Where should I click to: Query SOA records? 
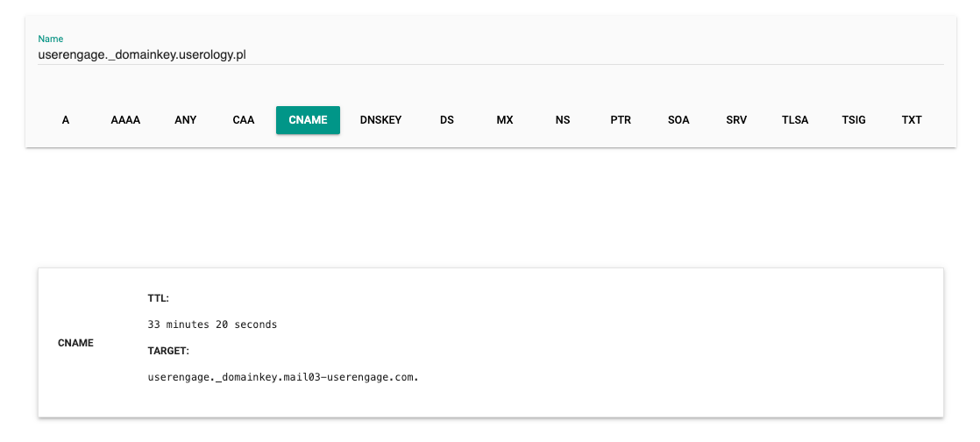(678, 120)
